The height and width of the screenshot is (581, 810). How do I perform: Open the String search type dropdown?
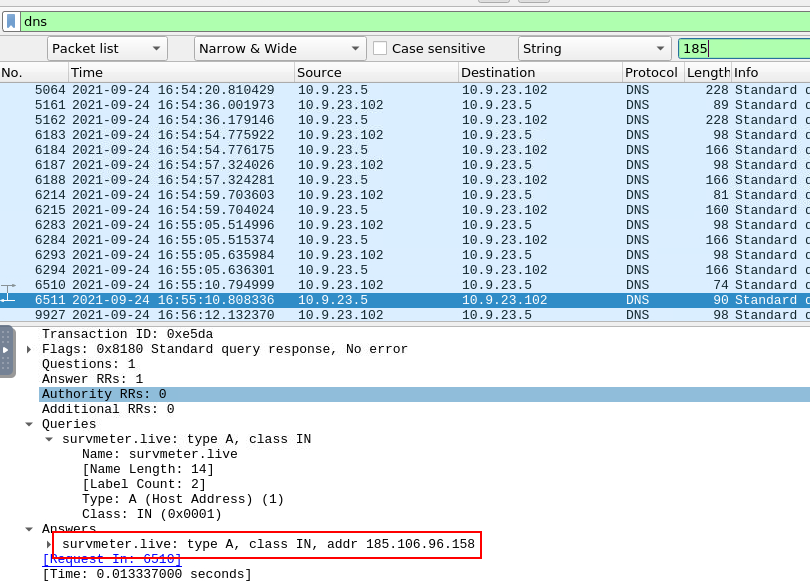click(594, 48)
